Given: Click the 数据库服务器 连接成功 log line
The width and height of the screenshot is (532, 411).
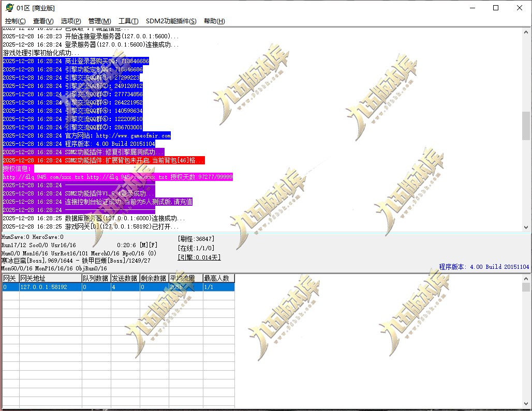Looking at the screenshot, I should pyautogui.click(x=94, y=218).
